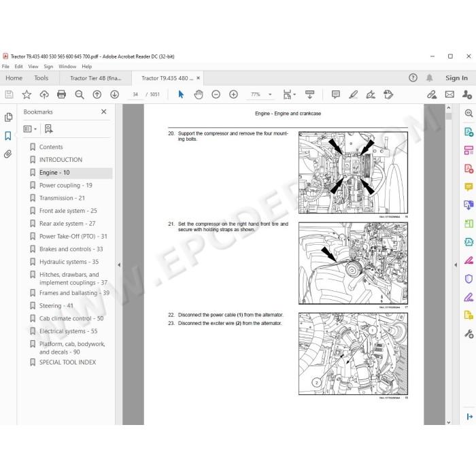Add a sticky note comment
Image resolution: width=476 pixels, height=476 pixels.
click(336, 95)
